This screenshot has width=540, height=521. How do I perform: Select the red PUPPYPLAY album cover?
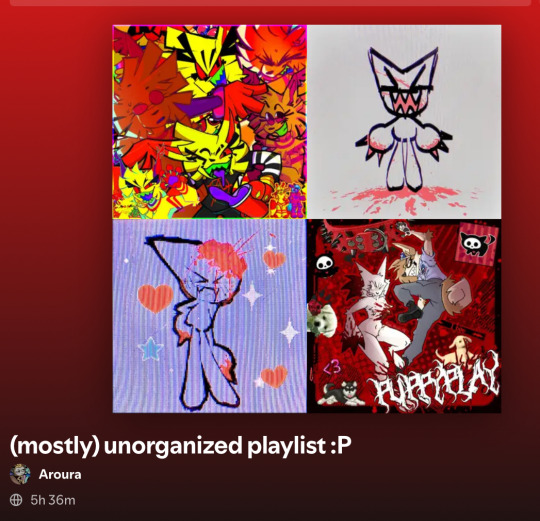pos(404,316)
